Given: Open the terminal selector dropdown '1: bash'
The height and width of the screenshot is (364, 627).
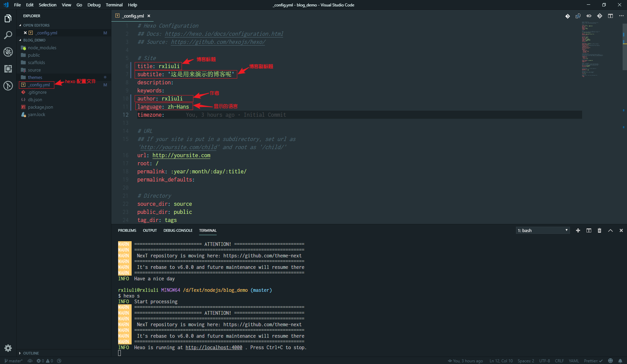Looking at the screenshot, I should pos(543,230).
